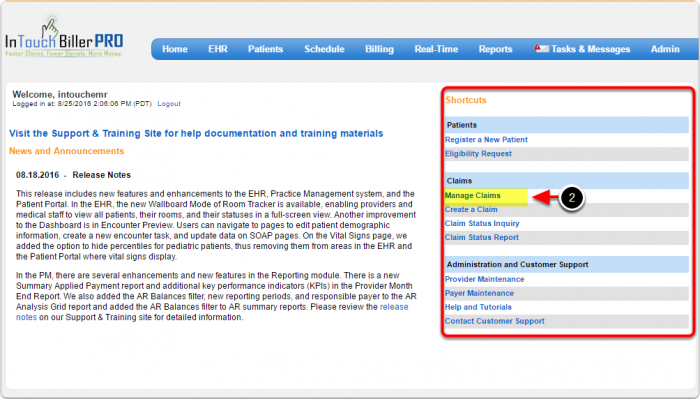Viewport: 700px width, 399px height.
Task: Visit the Support & Training Site link
Action: [x=196, y=133]
